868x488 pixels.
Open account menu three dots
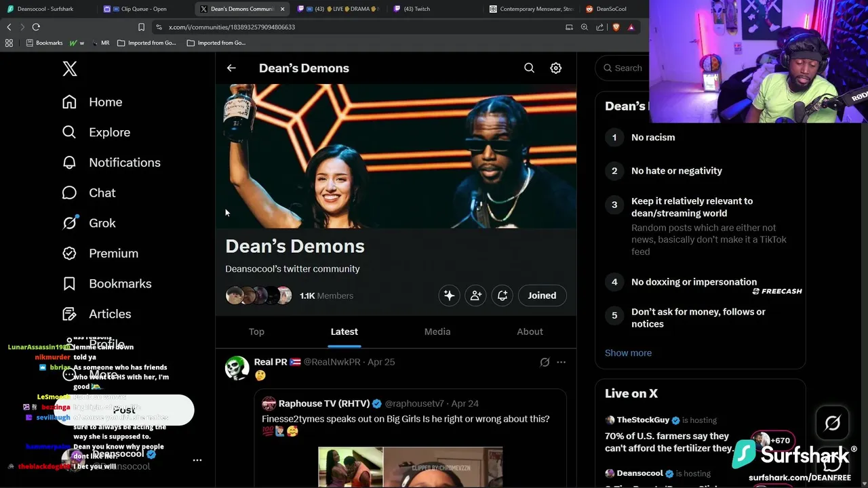tap(197, 460)
